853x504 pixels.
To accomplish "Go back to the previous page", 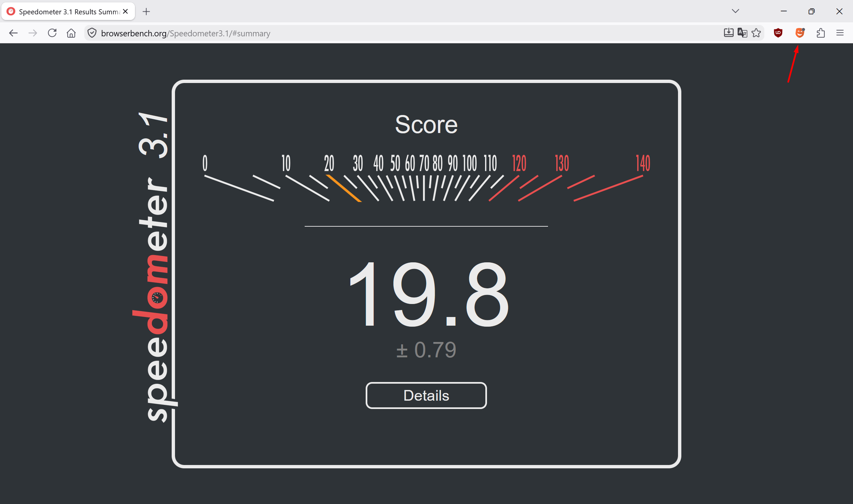I will [x=13, y=33].
